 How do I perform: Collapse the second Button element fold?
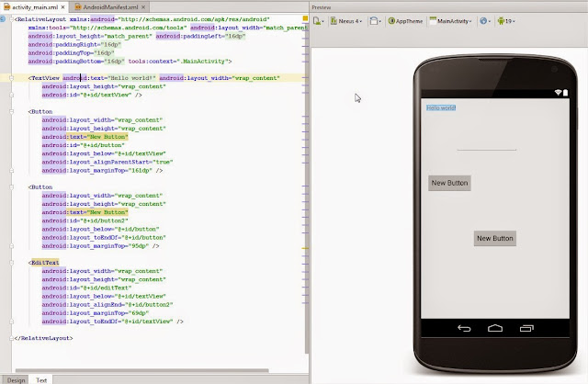pyautogui.click(x=12, y=187)
